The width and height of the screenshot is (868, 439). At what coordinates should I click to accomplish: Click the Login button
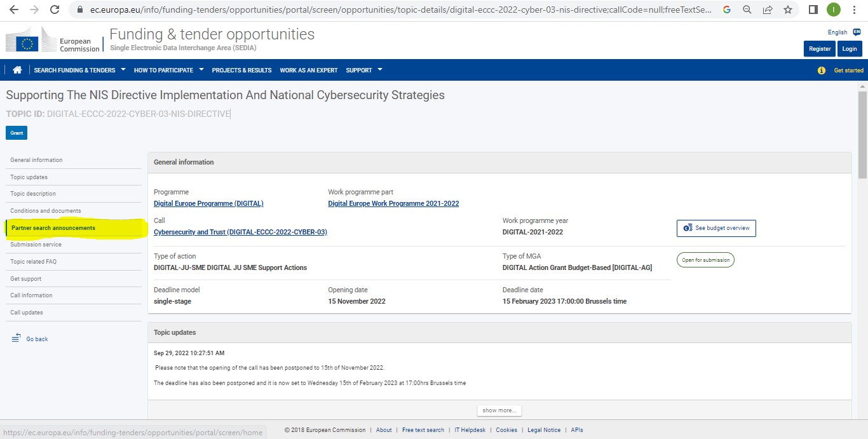[850, 49]
